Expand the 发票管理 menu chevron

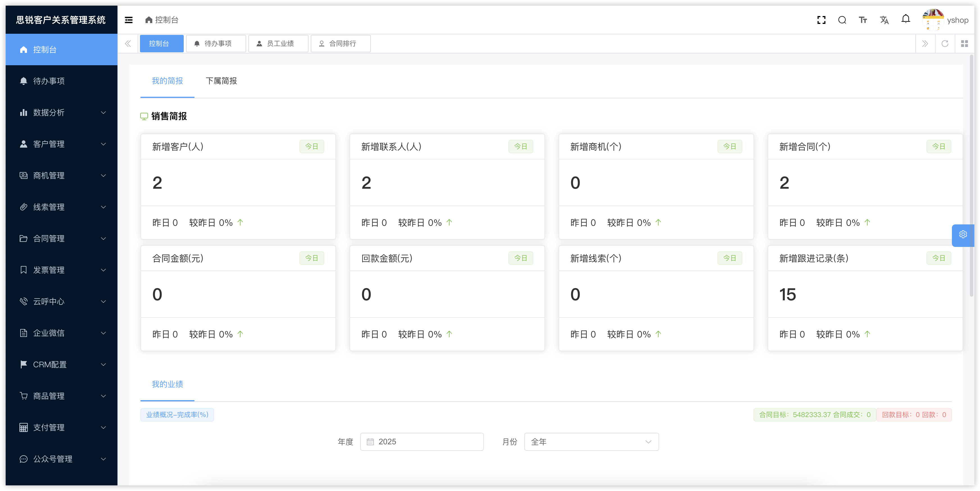pyautogui.click(x=103, y=270)
